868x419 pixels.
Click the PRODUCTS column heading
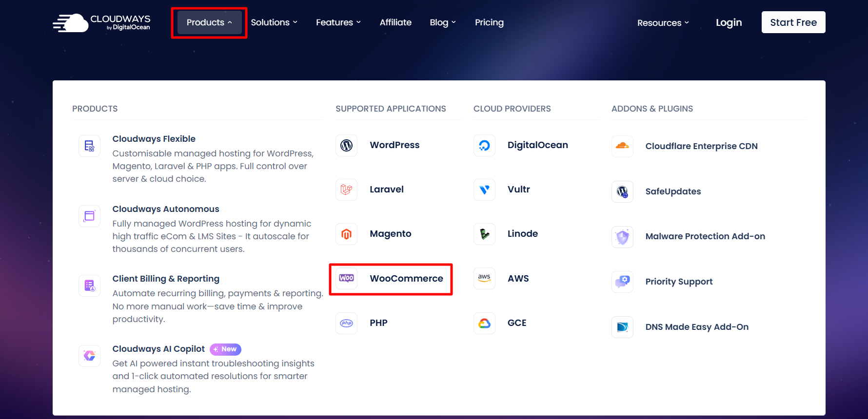(x=95, y=109)
